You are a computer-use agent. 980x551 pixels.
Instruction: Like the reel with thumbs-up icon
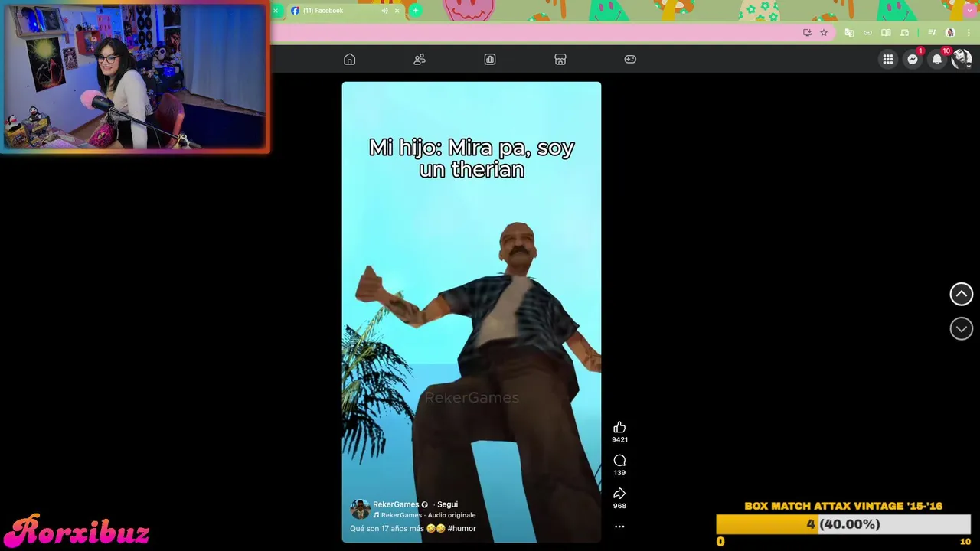coord(619,427)
